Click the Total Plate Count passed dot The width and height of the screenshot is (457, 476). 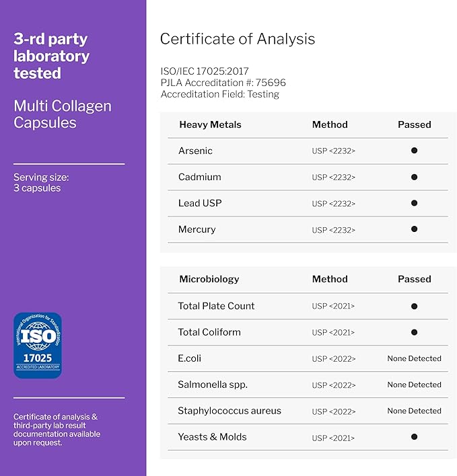pos(414,306)
